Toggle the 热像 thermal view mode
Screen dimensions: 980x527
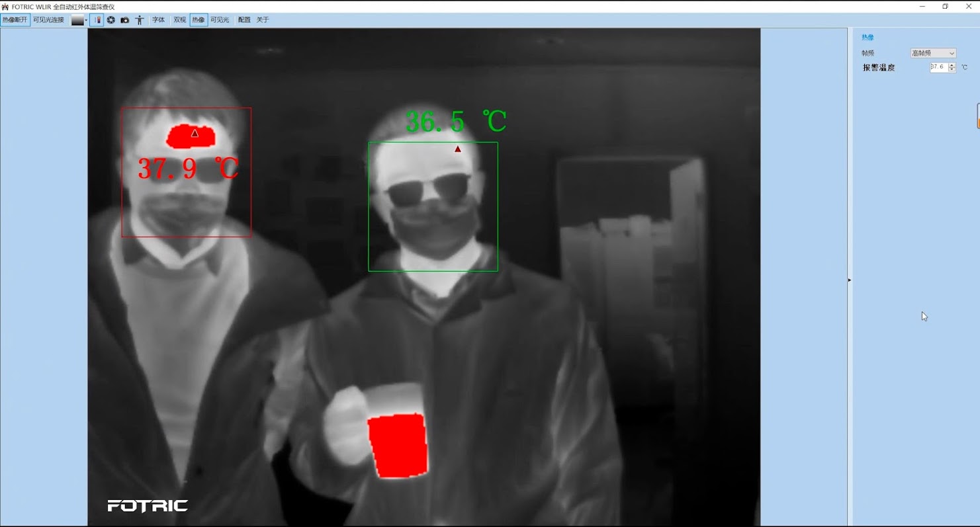[x=199, y=20]
